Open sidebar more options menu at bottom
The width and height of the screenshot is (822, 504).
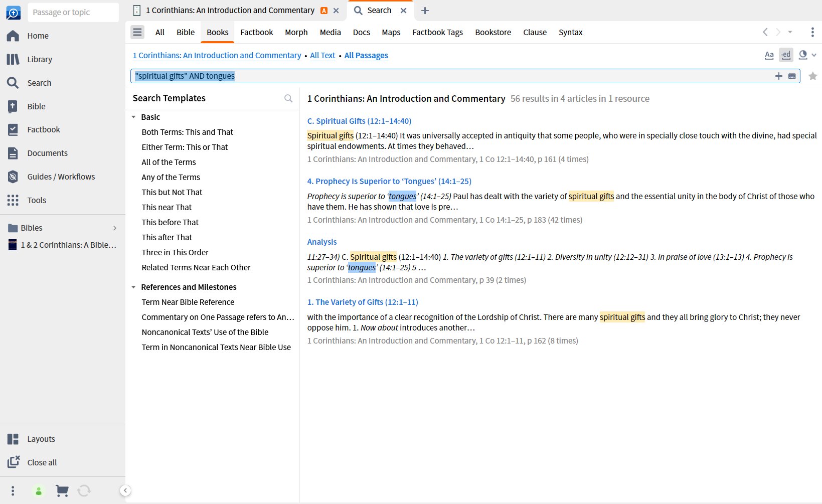(x=13, y=490)
